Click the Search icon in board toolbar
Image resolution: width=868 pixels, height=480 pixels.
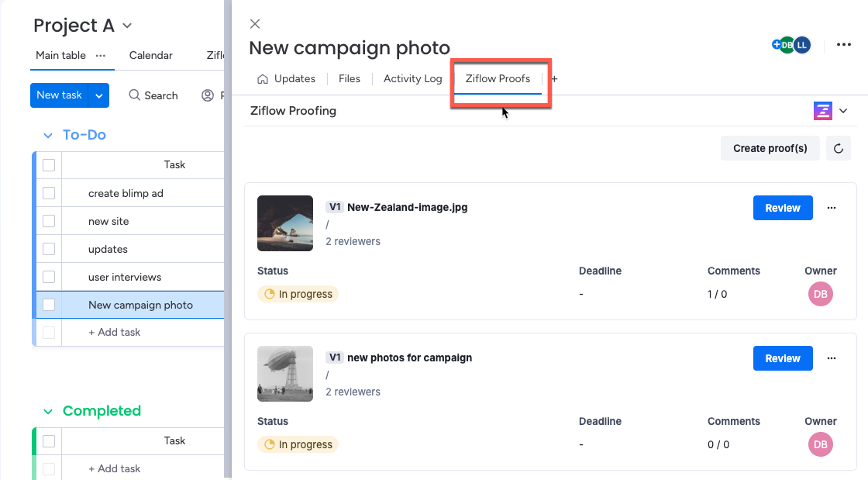coord(135,95)
